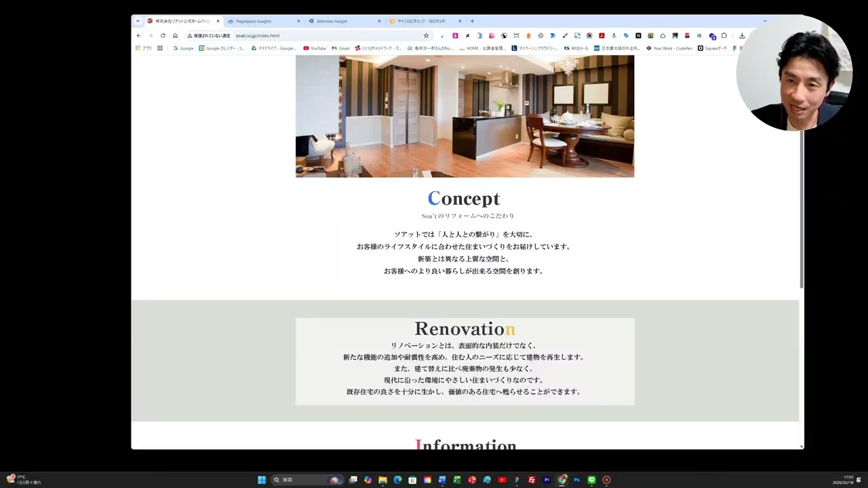Open the Chrome extensions puzzle icon
The height and width of the screenshot is (488, 868).
(x=724, y=35)
